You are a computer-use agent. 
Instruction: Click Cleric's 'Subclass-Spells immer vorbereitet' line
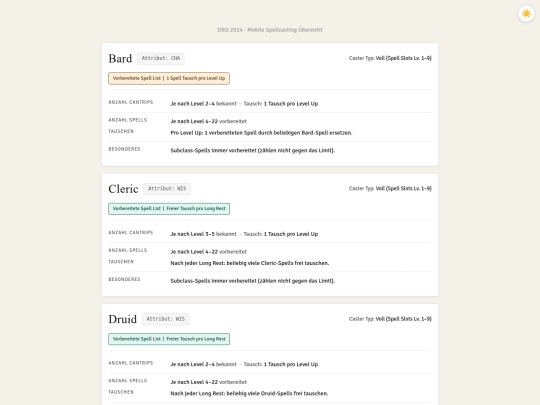(253, 281)
